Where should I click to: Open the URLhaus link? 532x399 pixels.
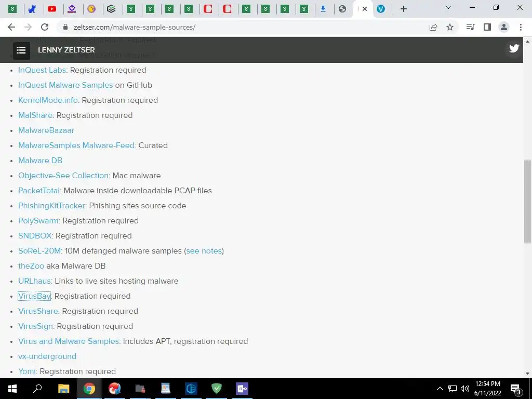tap(35, 281)
